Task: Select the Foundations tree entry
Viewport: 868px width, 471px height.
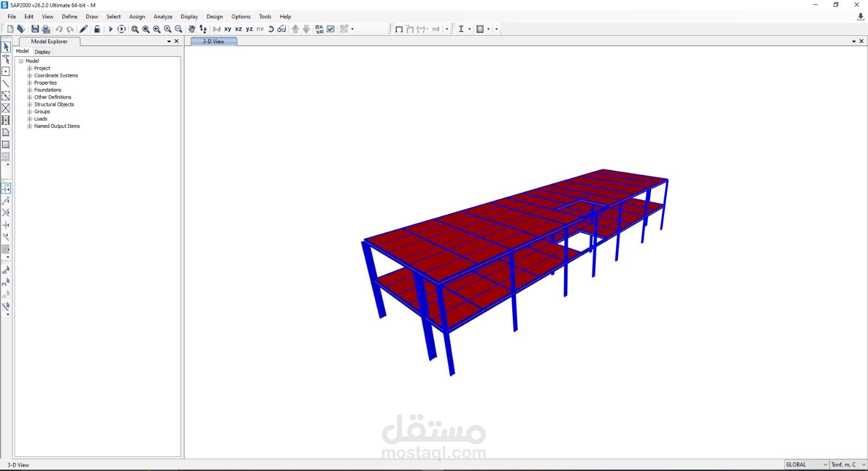Action: [48, 90]
